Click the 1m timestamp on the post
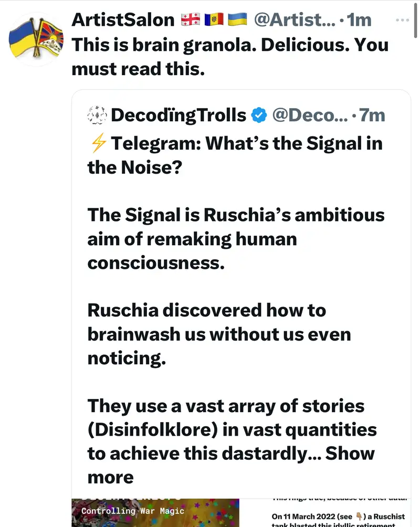Screen dimensions: 420x527 [359, 20]
